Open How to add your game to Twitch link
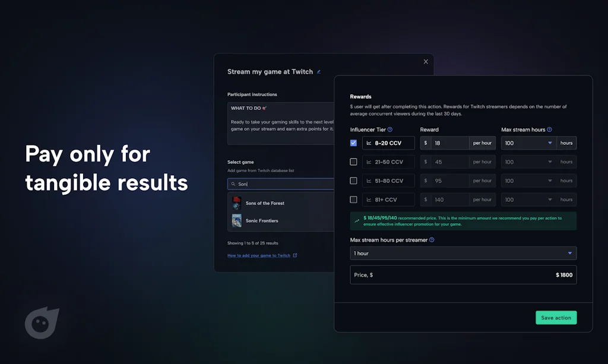Viewport: 608px width, 364px height. point(259,255)
